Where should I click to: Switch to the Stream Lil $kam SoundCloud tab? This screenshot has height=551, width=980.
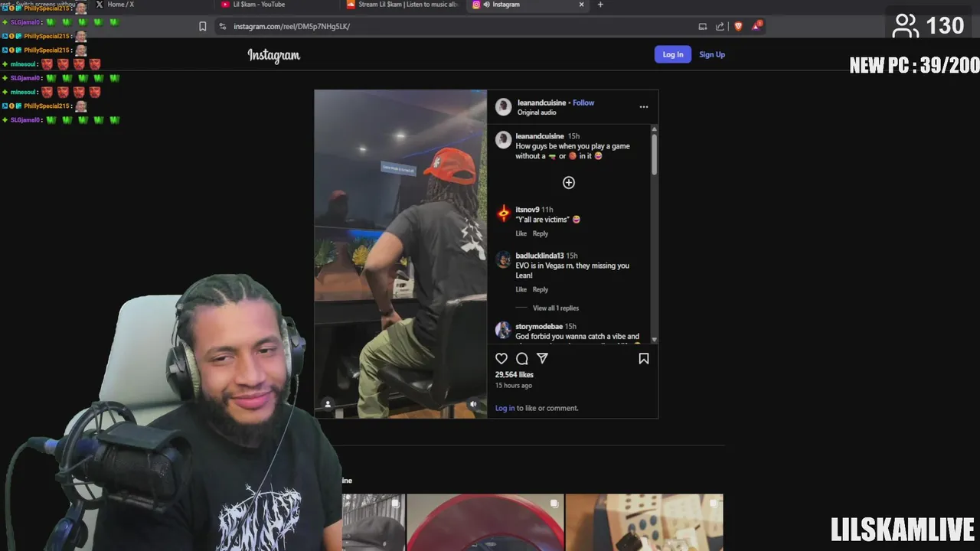point(403,5)
